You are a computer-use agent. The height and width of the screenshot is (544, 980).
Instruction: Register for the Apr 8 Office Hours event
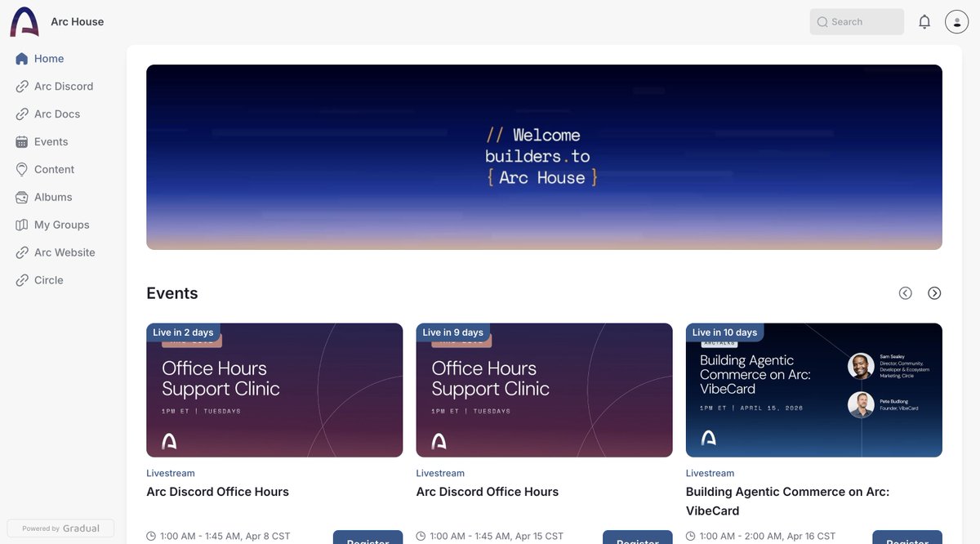(x=367, y=538)
